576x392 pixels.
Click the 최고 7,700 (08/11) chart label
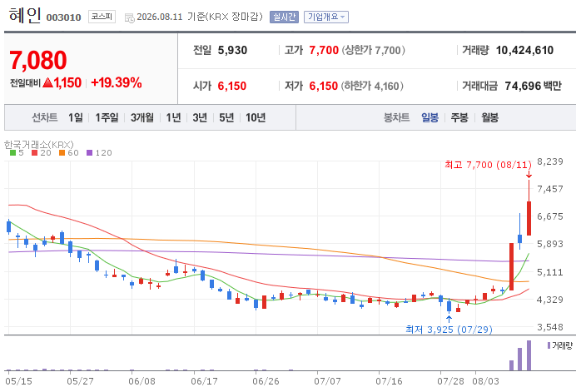point(488,165)
